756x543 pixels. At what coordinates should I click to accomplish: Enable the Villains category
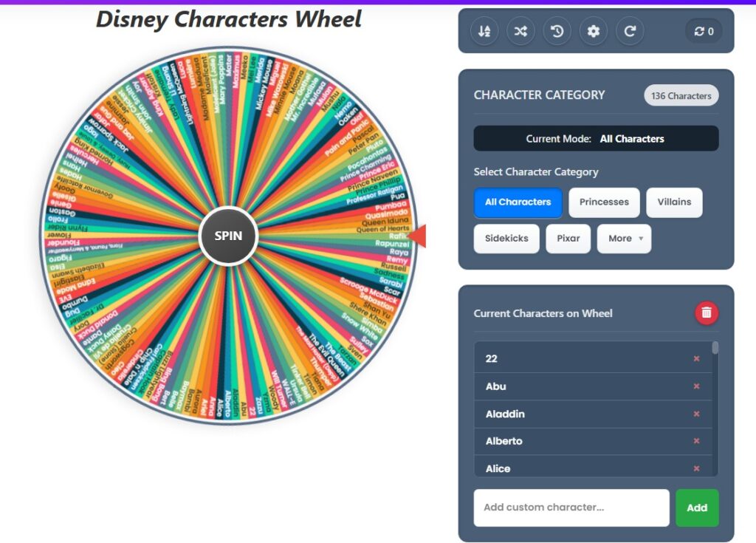tap(674, 202)
